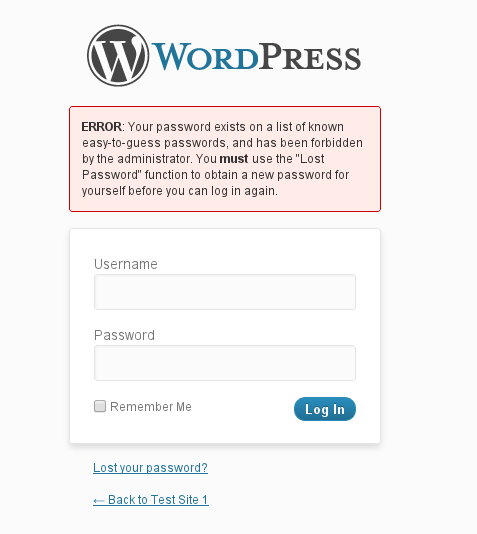Focus the Username input field
The height and width of the screenshot is (534, 477).
pyautogui.click(x=225, y=292)
